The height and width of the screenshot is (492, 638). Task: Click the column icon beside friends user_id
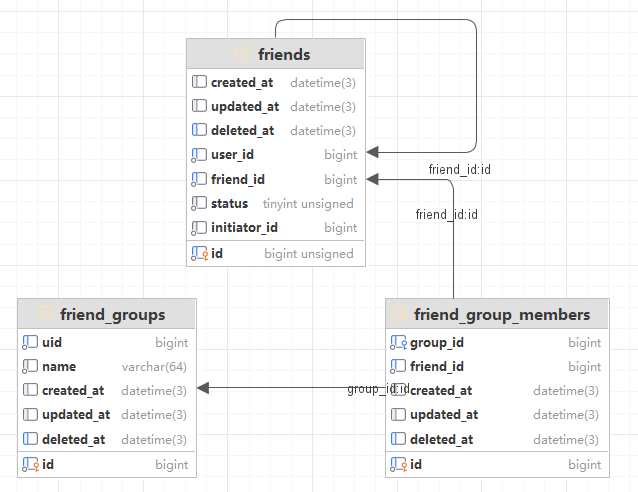198,155
